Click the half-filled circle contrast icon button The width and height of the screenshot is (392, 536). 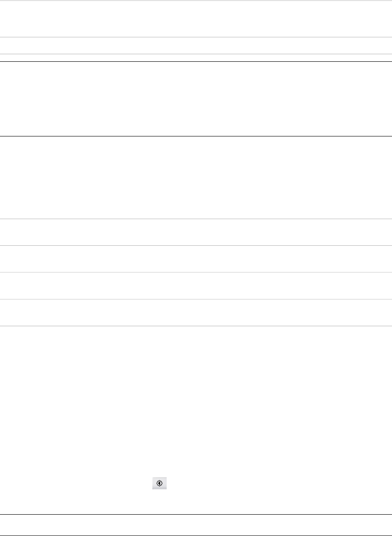(160, 484)
